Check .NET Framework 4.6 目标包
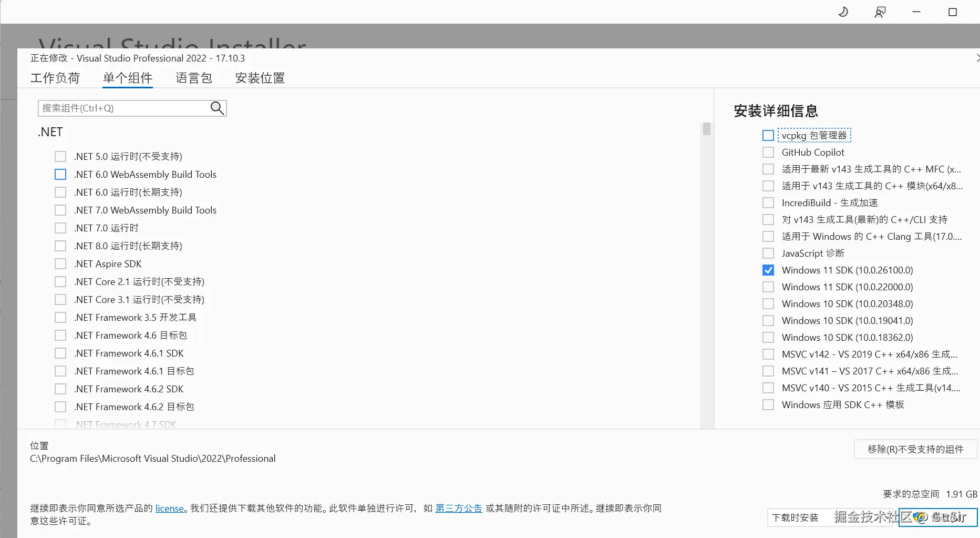Screen dimensions: 980x538 (x=60, y=336)
